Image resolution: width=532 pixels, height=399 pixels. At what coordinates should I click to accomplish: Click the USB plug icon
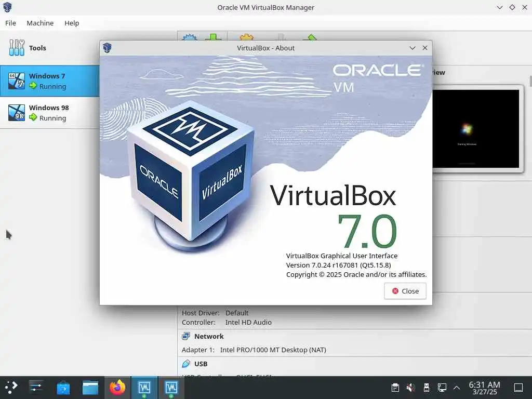pos(186,364)
